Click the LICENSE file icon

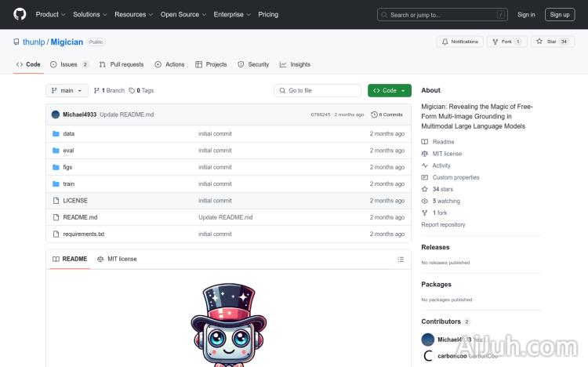56,201
